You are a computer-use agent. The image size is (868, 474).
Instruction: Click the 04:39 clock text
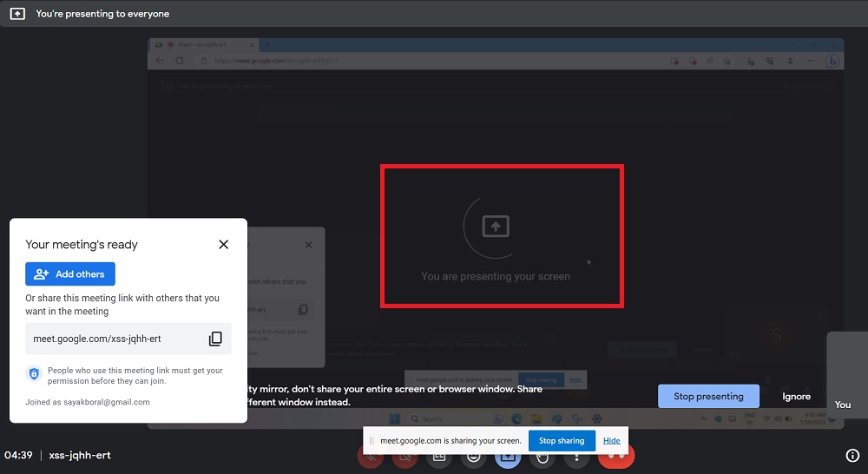18,455
